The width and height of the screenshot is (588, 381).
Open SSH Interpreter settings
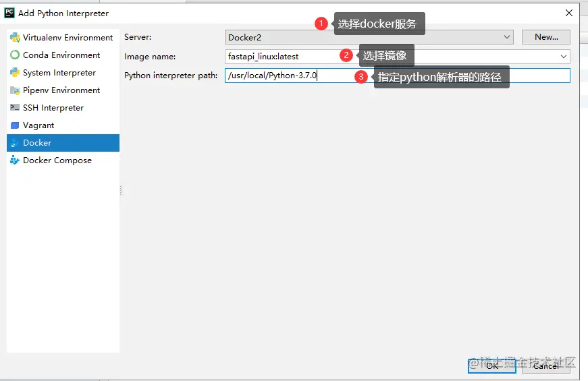coord(63,108)
